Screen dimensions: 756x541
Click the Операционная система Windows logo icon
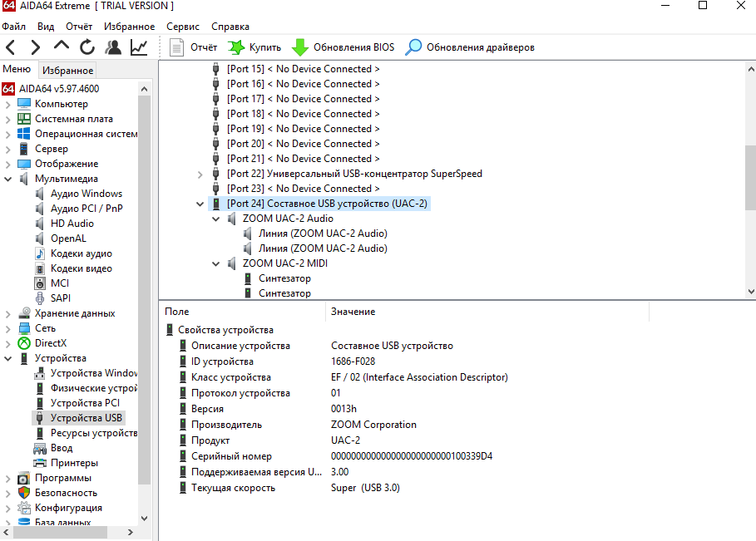[x=23, y=134]
